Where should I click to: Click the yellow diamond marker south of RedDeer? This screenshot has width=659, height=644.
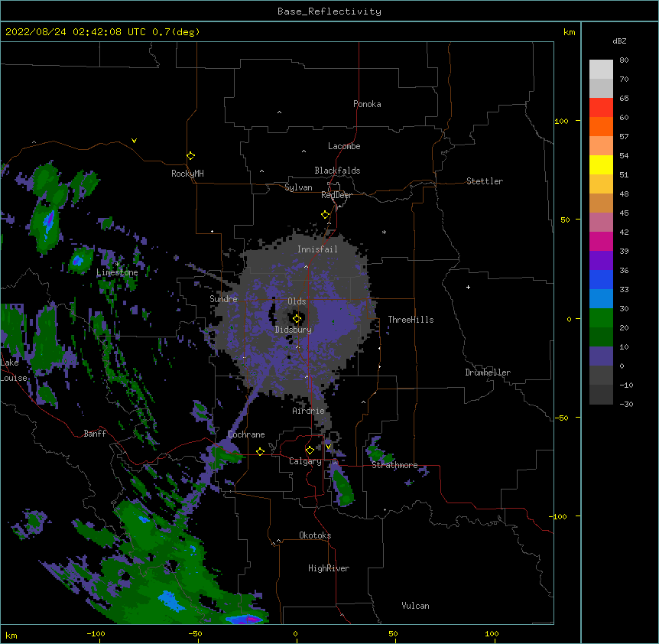click(326, 215)
